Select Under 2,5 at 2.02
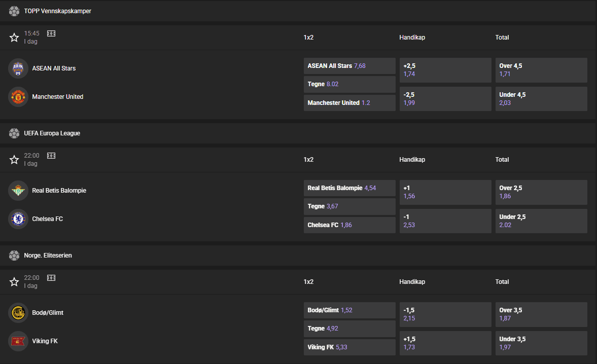The height and width of the screenshot is (364, 597). [541, 221]
